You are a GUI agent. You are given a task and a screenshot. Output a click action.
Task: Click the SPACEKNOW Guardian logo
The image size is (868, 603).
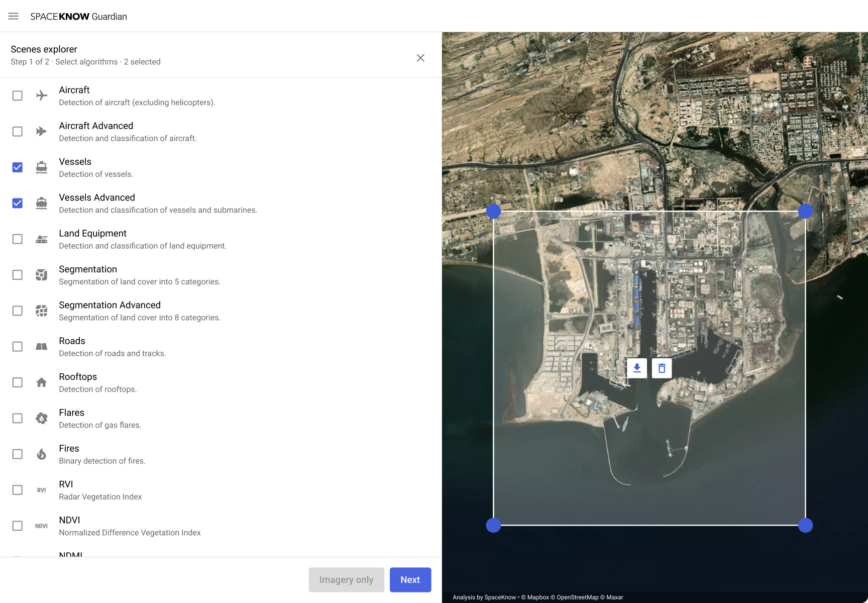click(x=78, y=17)
